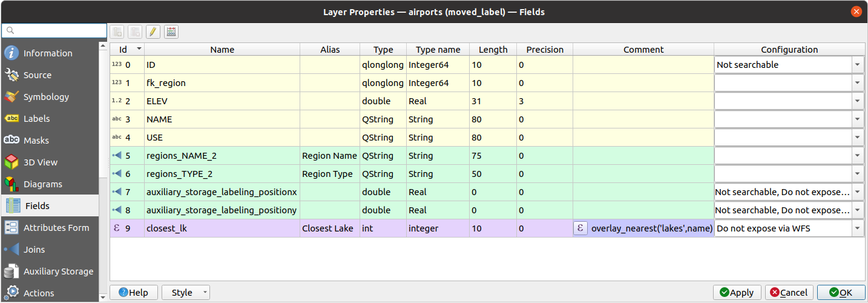Open the Auxiliary Storage section
The width and height of the screenshot is (868, 303).
pyautogui.click(x=58, y=271)
